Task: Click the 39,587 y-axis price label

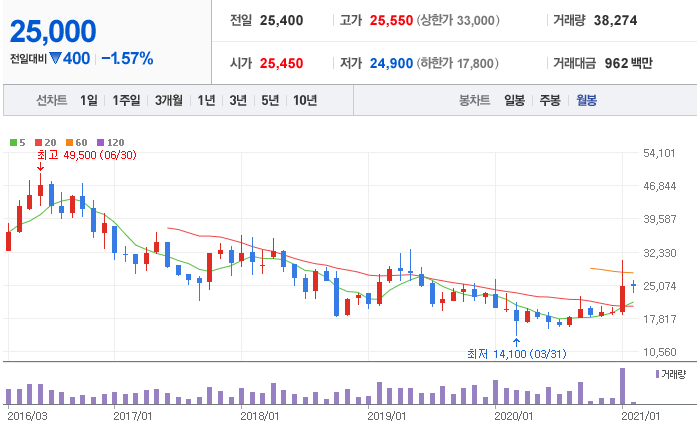Action: coord(660,219)
